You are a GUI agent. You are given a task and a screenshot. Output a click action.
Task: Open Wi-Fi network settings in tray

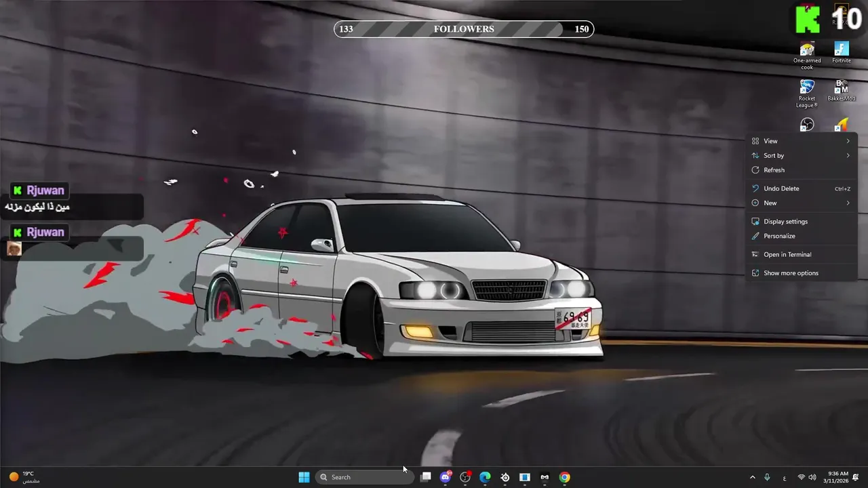pos(802,477)
